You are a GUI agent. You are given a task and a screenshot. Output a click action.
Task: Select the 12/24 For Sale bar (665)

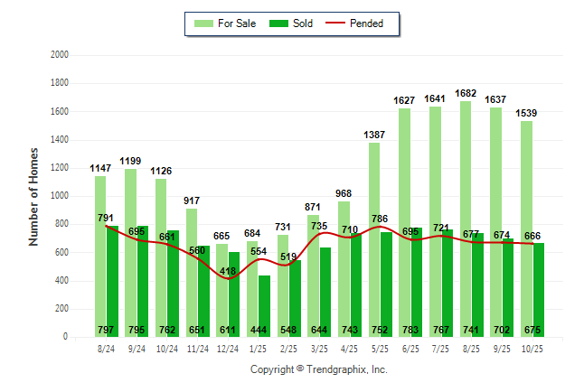221,289
